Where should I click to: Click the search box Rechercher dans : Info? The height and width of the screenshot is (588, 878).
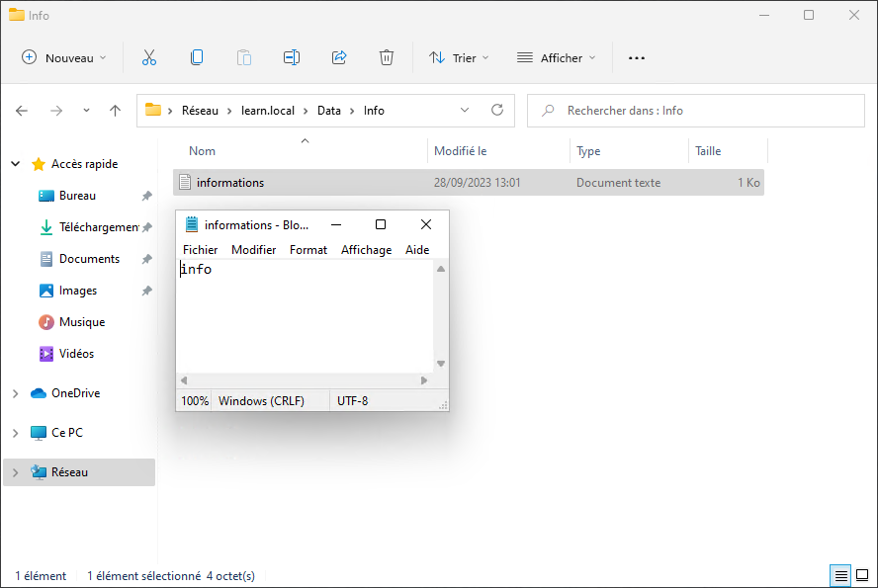(696, 111)
